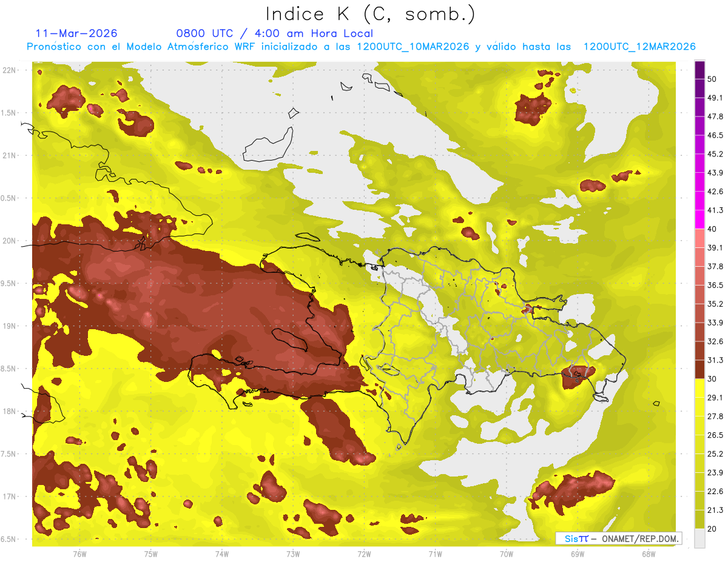Click the "20N" latitude axis label
Screen dimensions: 728x562
(9, 241)
